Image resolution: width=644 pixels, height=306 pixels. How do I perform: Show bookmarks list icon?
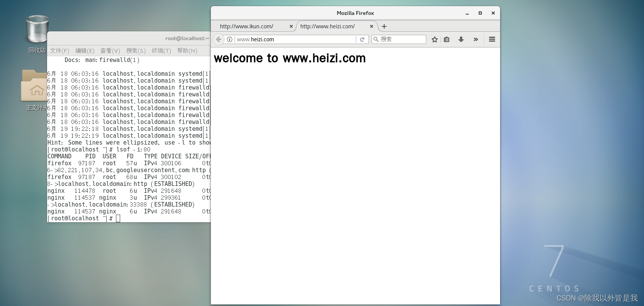click(447, 39)
